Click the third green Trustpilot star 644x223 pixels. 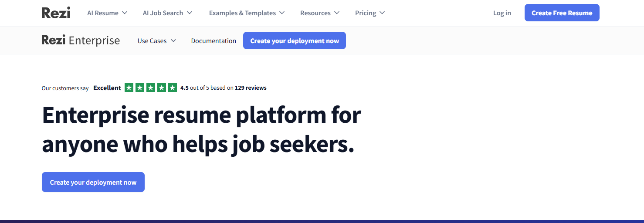(151, 88)
